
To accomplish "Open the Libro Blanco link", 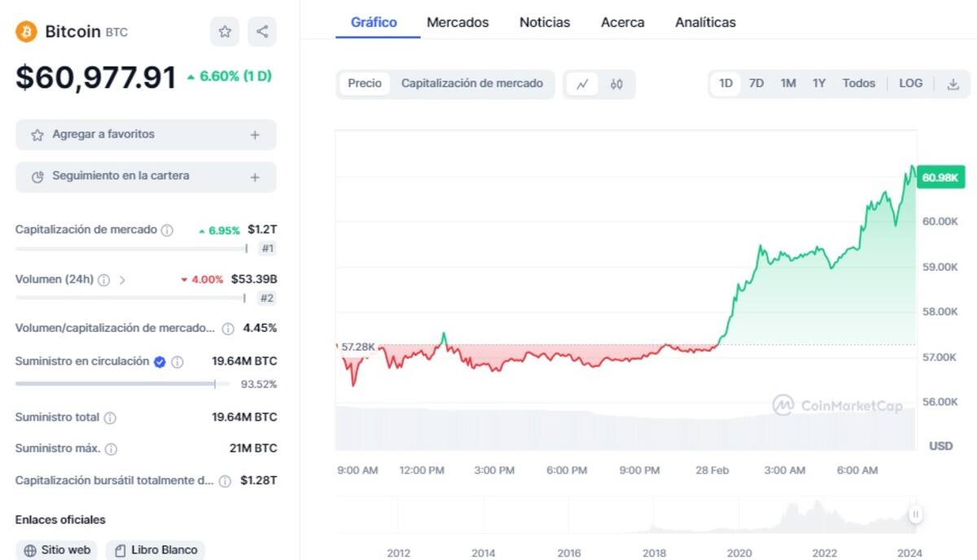I will pyautogui.click(x=156, y=550).
